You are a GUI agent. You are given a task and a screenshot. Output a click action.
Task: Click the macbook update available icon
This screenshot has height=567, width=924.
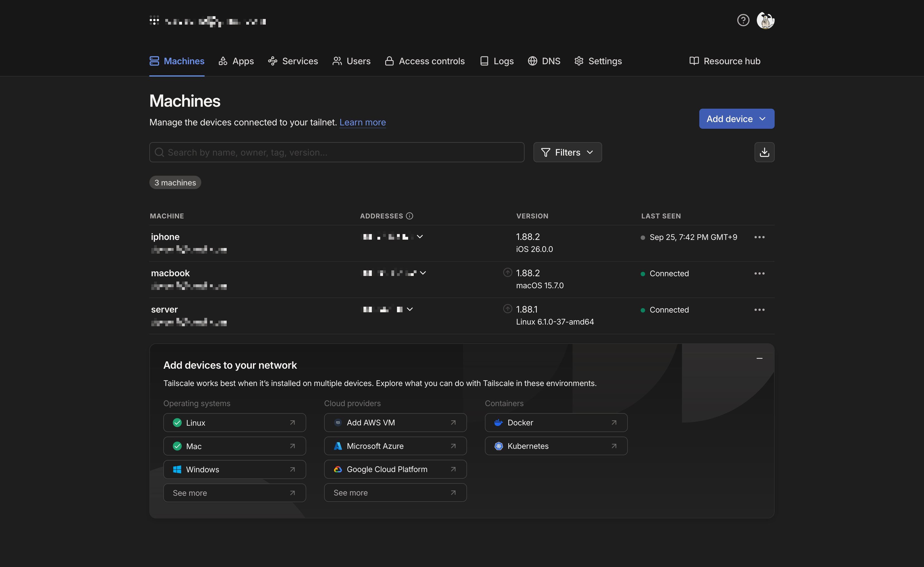pos(508,272)
